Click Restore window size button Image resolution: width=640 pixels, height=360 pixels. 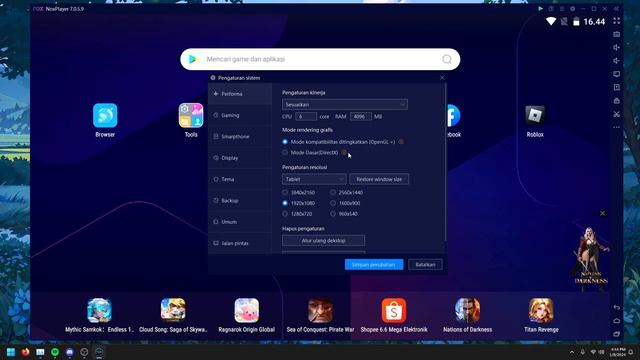379,179
